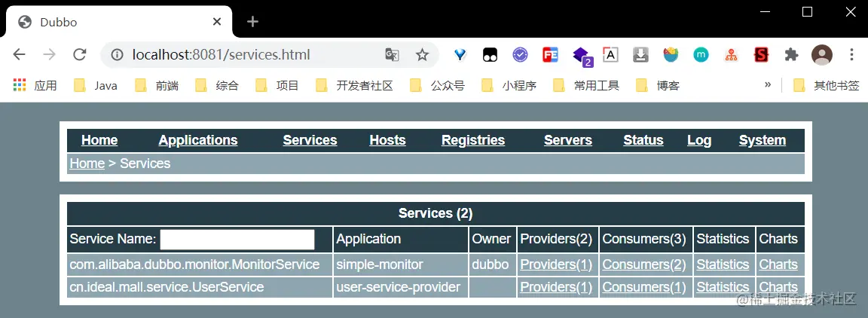This screenshot has width=868, height=318.
Task: Open the 小程序 bookmarks folder
Action: click(x=509, y=85)
